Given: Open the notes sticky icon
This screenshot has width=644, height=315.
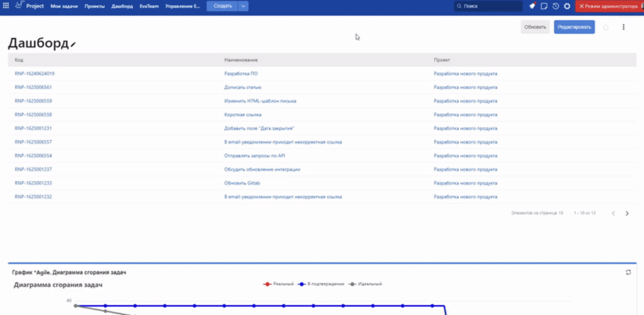Looking at the screenshot, I should (x=544, y=6).
